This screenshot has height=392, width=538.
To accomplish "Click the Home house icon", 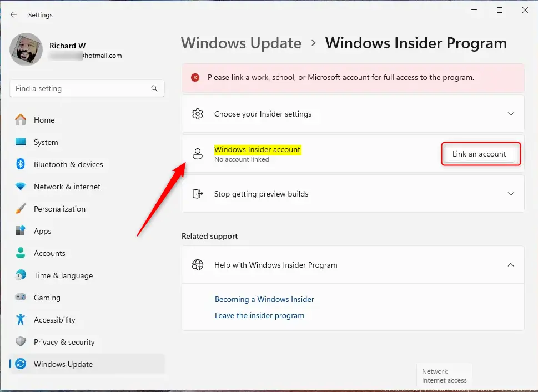I will click(21, 120).
